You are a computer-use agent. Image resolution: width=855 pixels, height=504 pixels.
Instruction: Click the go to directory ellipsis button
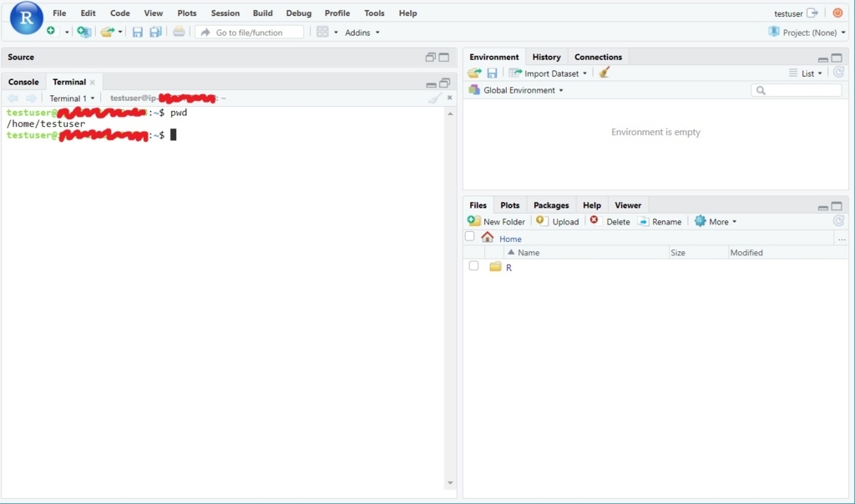pos(842,239)
